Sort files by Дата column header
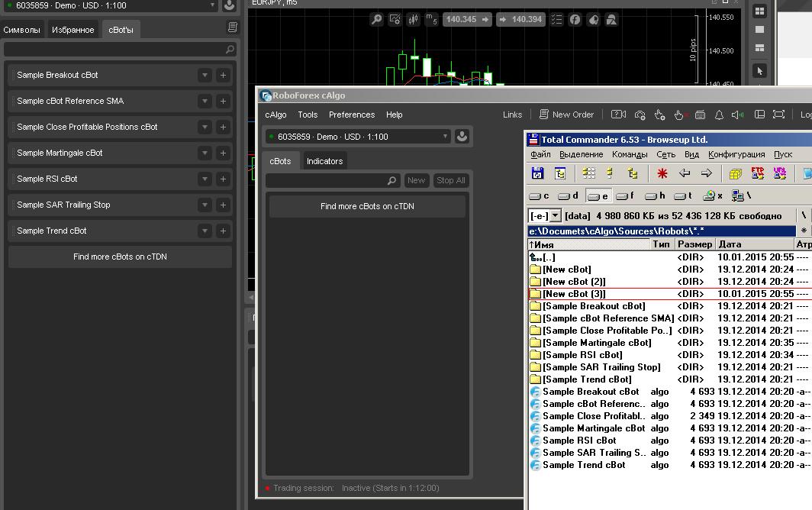This screenshot has width=812, height=510. pyautogui.click(x=753, y=244)
